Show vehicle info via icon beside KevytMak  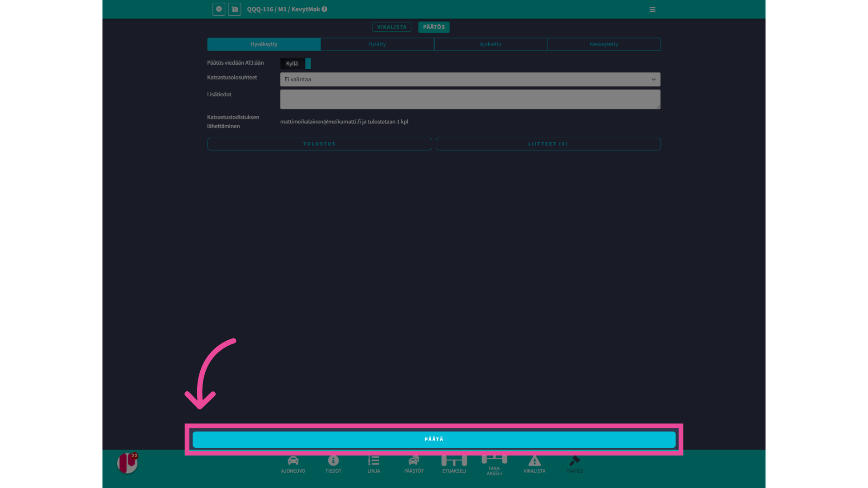(x=325, y=9)
